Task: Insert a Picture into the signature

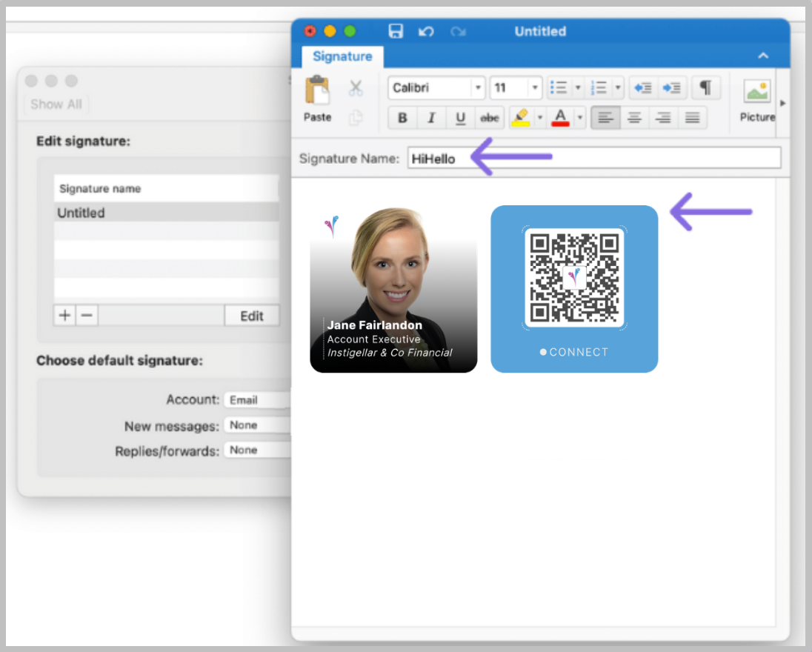Action: click(x=757, y=101)
